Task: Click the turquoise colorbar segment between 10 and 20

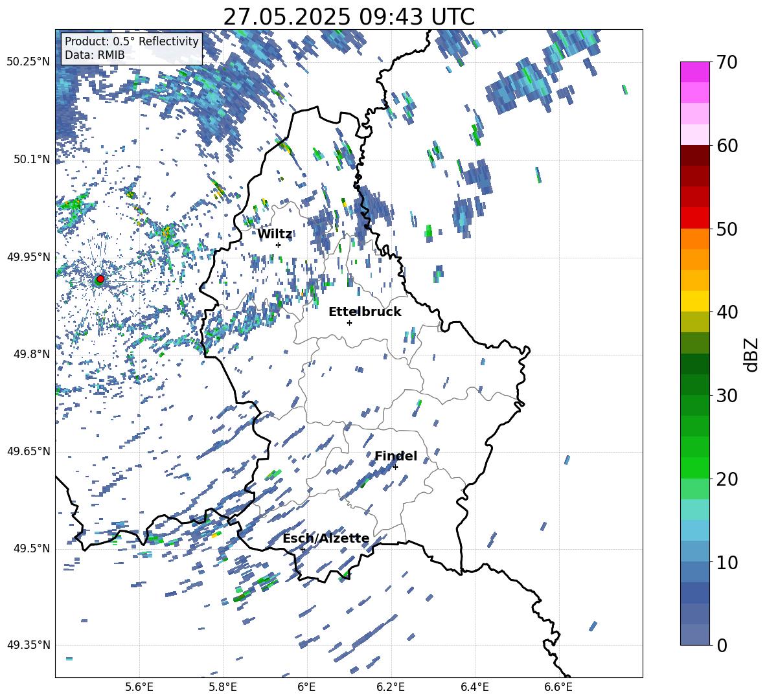Action: (694, 510)
